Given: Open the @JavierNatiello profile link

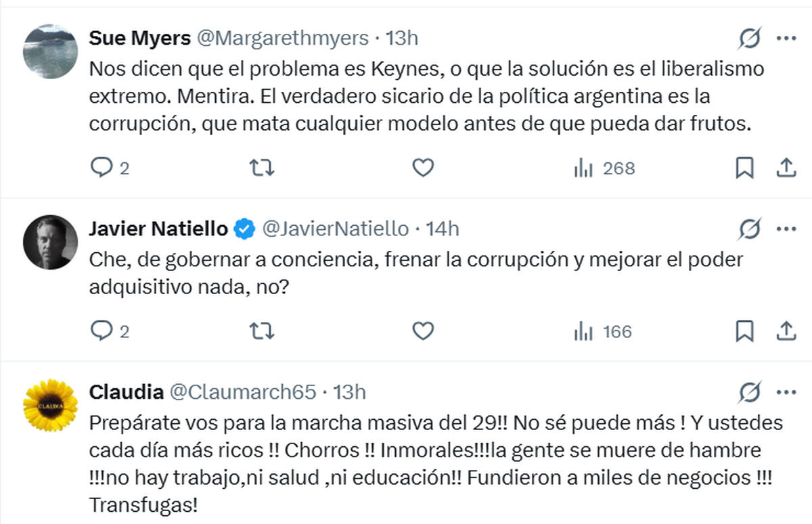Looking at the screenshot, I should click(335, 229).
